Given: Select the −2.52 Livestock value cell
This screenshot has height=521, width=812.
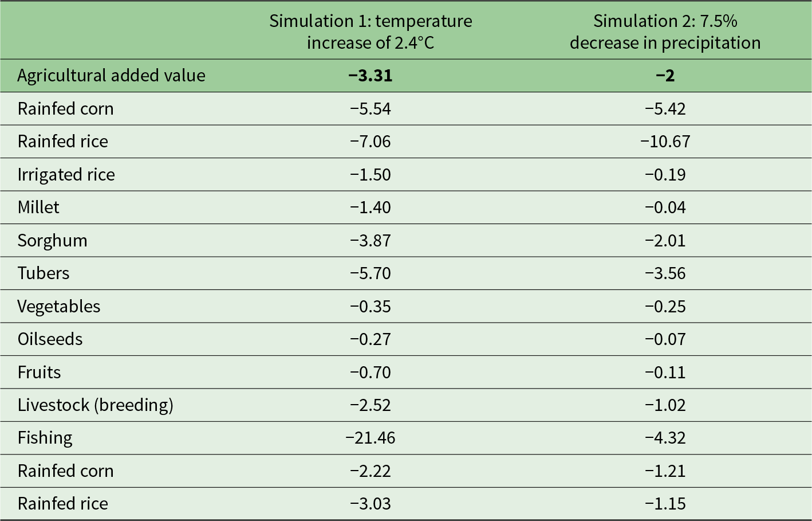Looking at the screenshot, I should coord(370,405).
